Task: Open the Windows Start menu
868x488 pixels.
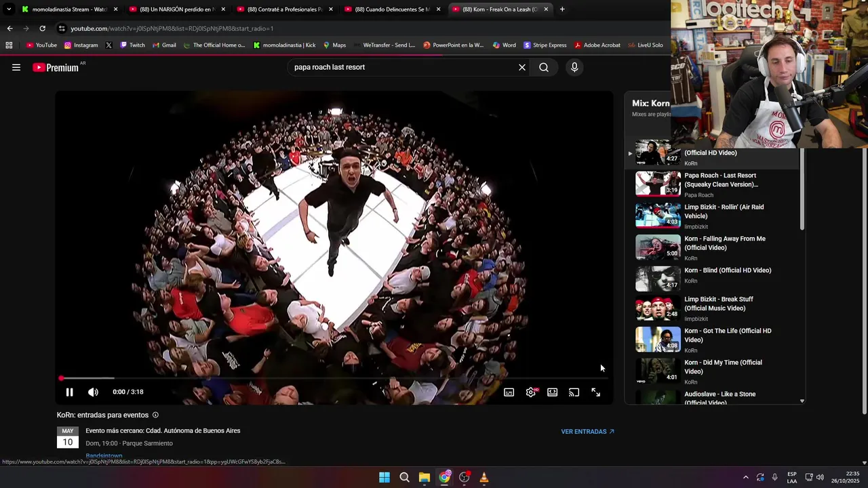Action: (x=384, y=477)
